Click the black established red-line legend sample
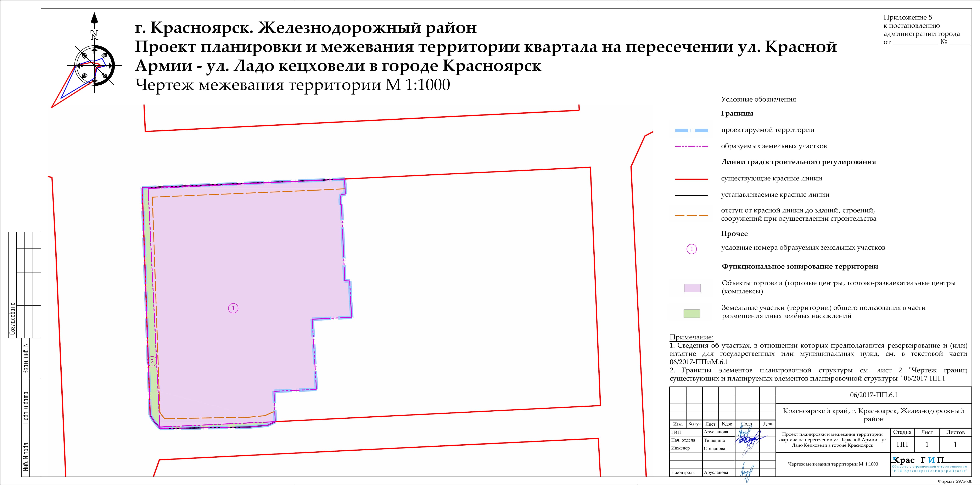Image resolution: width=980 pixels, height=485 pixels. 691,195
